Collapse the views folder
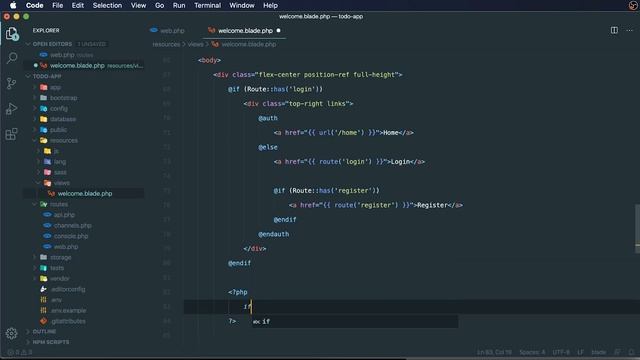Image resolution: width=640 pixels, height=360 pixels. click(39, 183)
